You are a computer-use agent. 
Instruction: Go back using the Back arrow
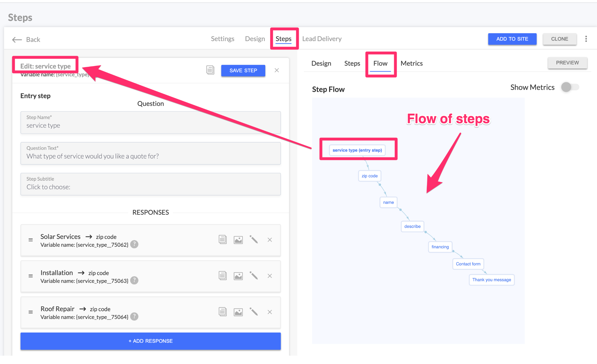tap(26, 40)
